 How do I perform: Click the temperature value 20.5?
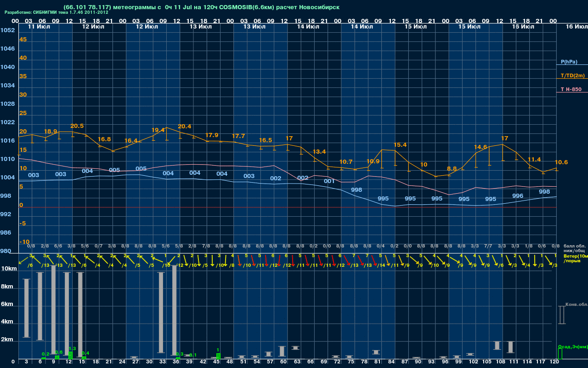pyautogui.click(x=77, y=126)
